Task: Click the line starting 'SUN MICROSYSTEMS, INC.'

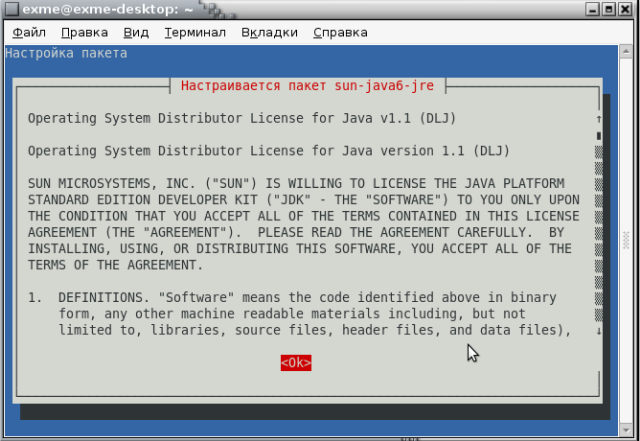Action: [x=296, y=183]
